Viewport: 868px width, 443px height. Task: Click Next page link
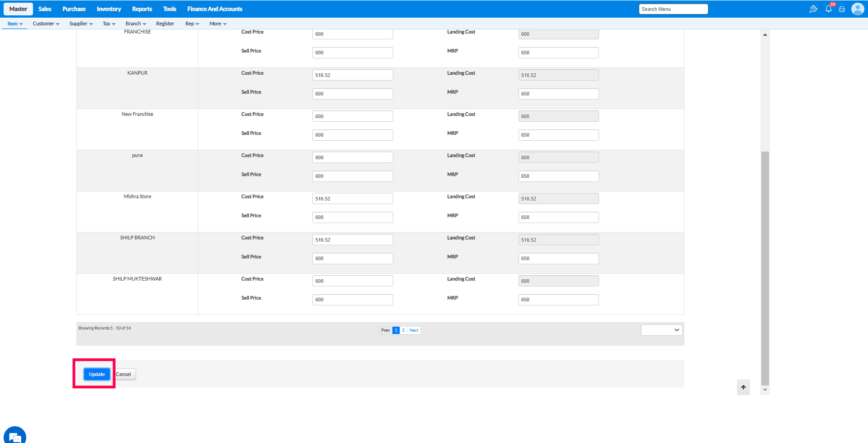(414, 330)
